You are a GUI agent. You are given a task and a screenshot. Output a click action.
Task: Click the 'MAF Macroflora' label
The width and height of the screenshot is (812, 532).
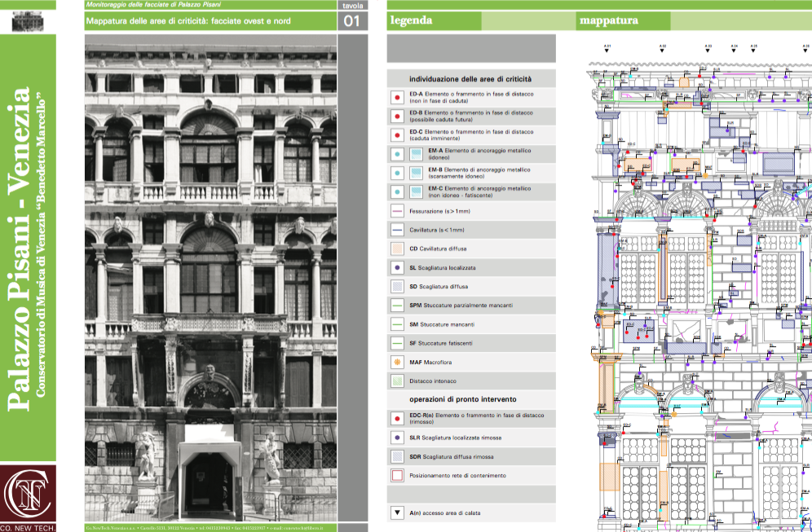(x=430, y=363)
